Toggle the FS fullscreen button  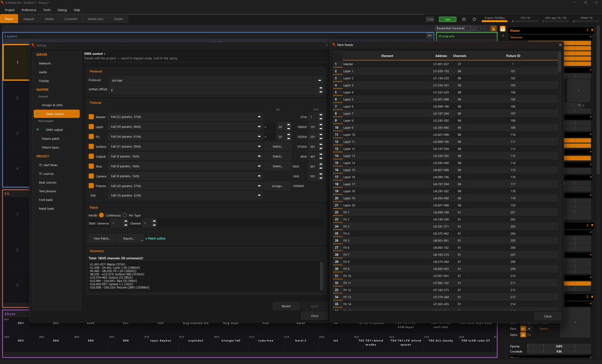(x=430, y=19)
